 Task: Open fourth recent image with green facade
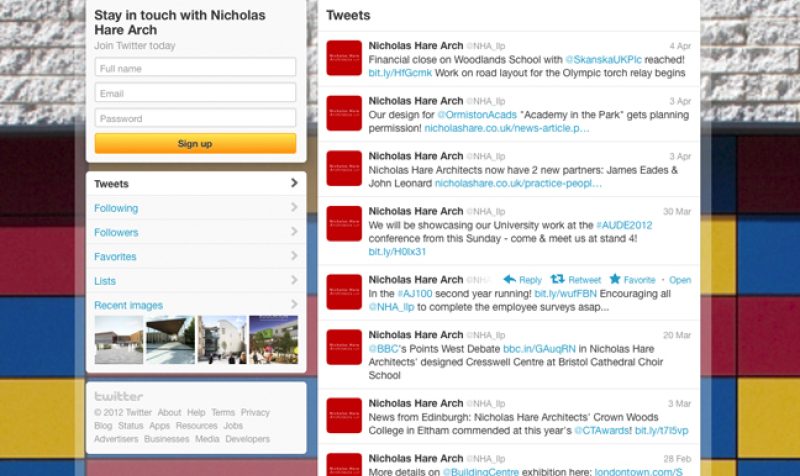pos(273,340)
